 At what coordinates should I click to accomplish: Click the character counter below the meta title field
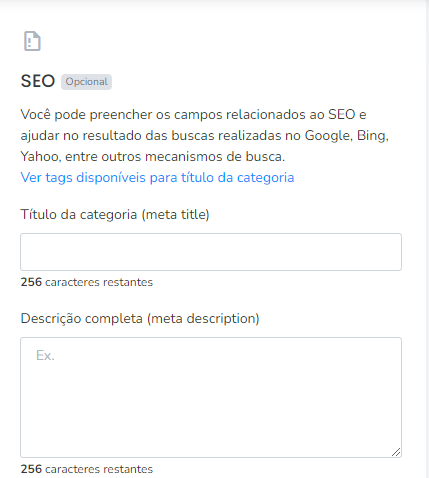pos(87,282)
